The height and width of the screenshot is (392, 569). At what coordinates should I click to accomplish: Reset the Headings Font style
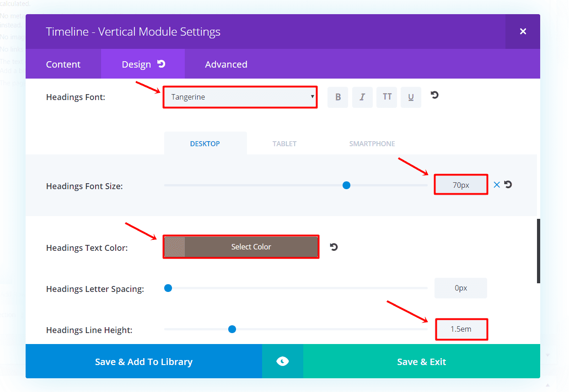[435, 95]
